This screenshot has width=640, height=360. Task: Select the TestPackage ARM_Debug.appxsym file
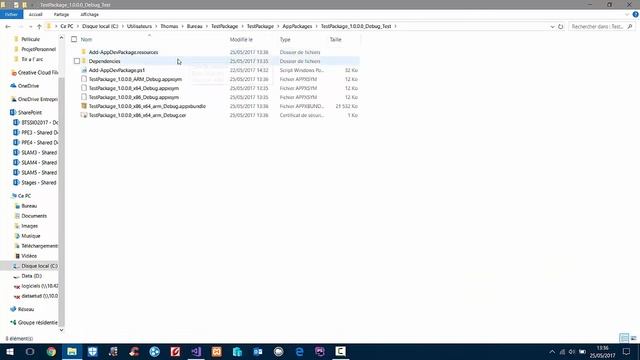(x=135, y=79)
